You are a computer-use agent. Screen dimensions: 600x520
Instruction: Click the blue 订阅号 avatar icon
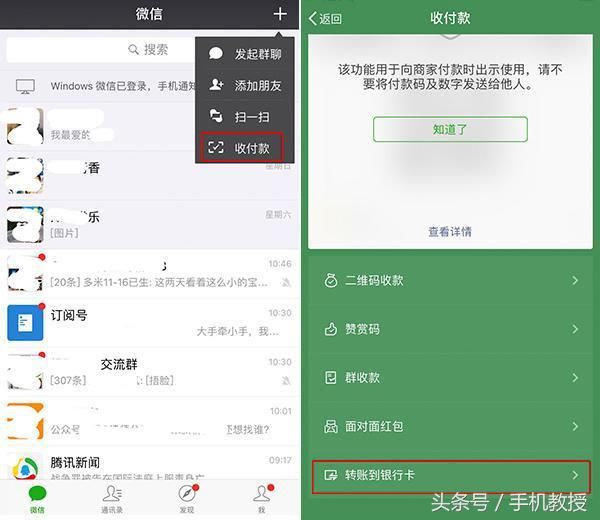click(x=25, y=323)
